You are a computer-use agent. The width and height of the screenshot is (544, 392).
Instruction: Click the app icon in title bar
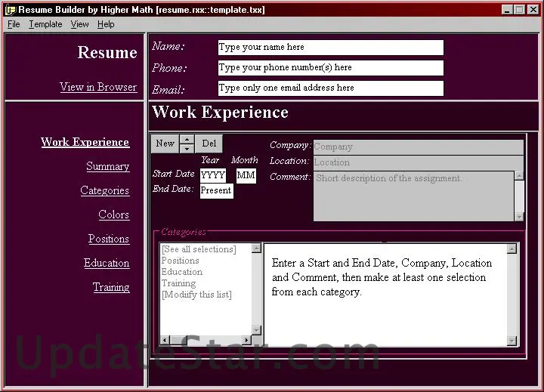[x=10, y=10]
